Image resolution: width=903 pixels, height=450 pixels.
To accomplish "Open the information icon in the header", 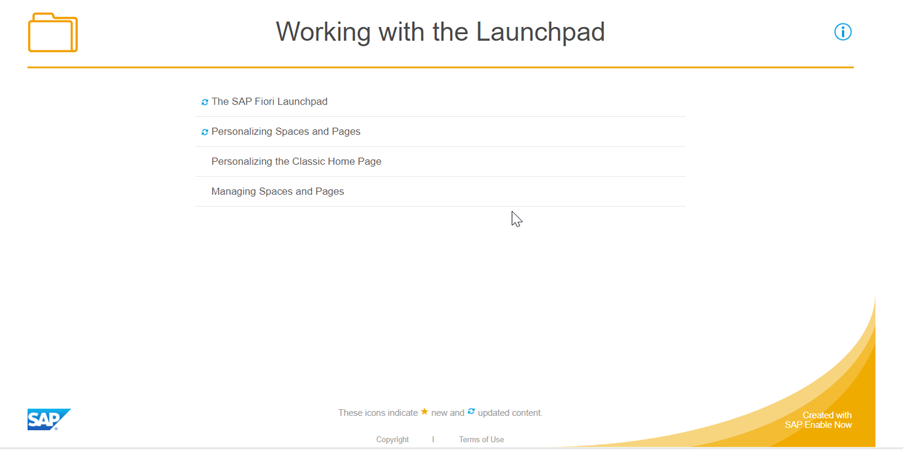I will (x=843, y=32).
